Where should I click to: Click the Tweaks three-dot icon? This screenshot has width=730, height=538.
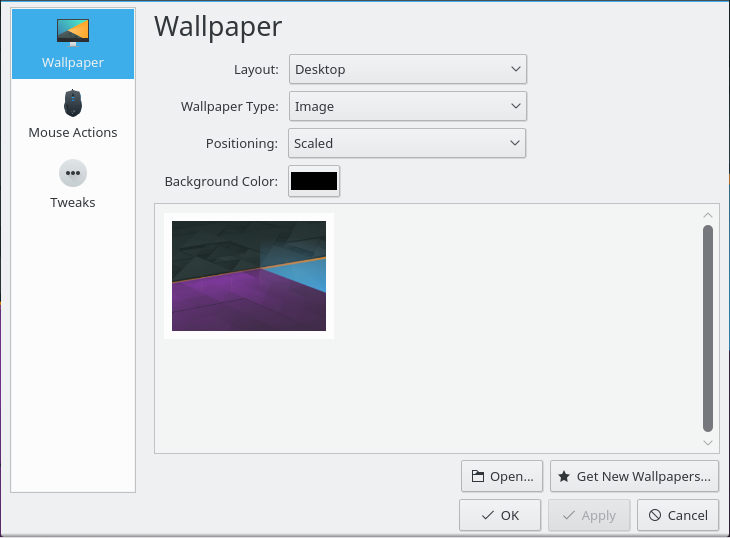72,173
